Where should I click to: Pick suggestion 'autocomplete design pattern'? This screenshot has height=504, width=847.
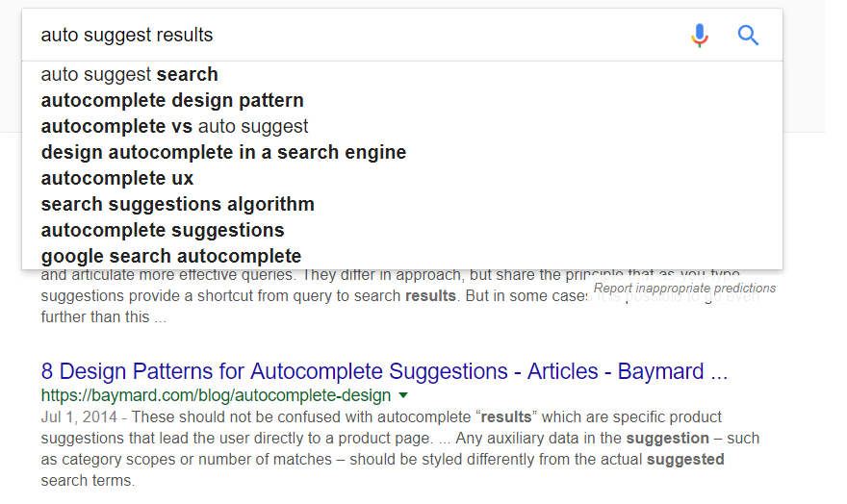point(402,100)
